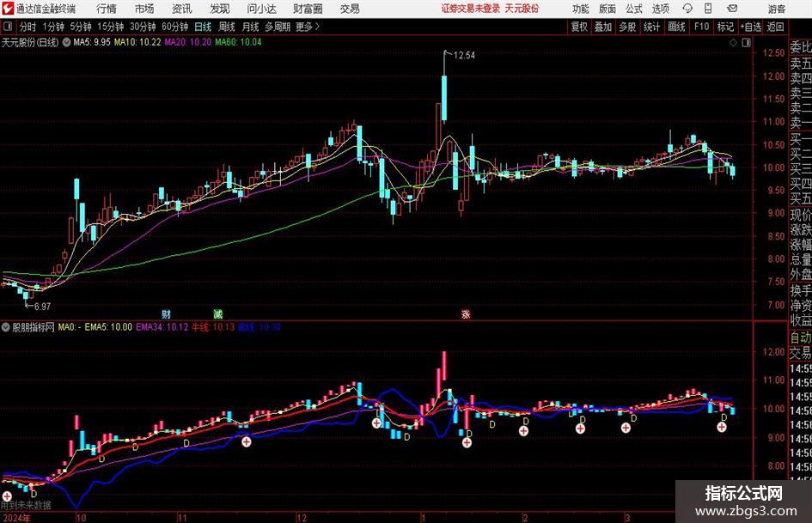812x523 pixels.
Task: Open the 版面 menu
Action: click(607, 9)
